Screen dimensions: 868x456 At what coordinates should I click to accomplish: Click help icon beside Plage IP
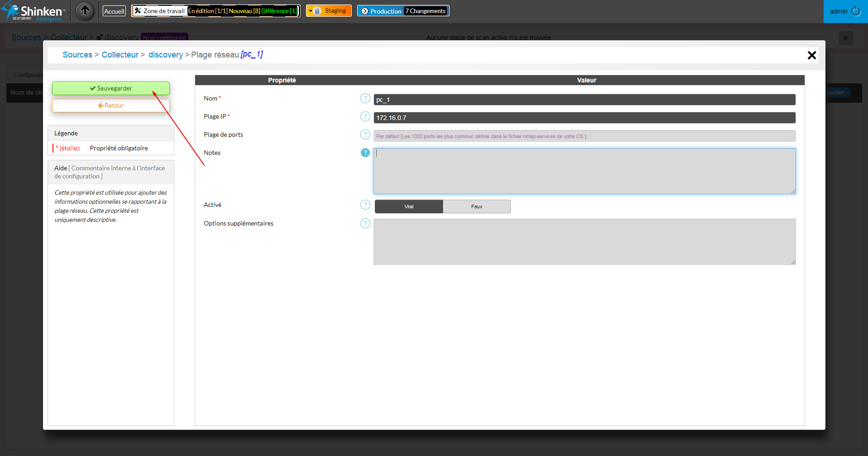[365, 116]
